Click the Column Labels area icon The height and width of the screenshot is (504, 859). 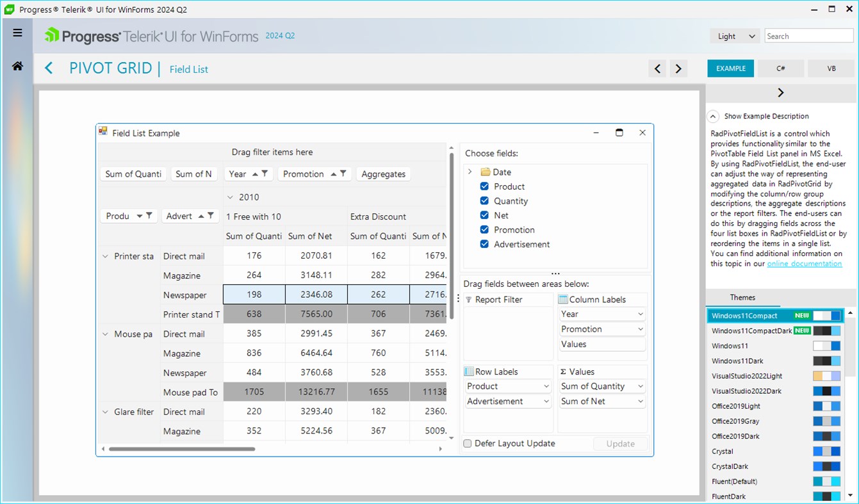562,299
